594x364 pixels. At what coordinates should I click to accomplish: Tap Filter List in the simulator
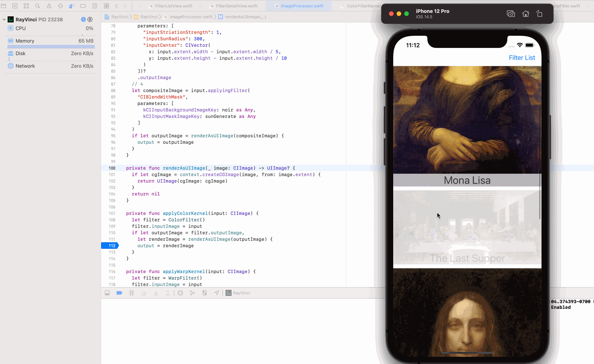pyautogui.click(x=522, y=57)
